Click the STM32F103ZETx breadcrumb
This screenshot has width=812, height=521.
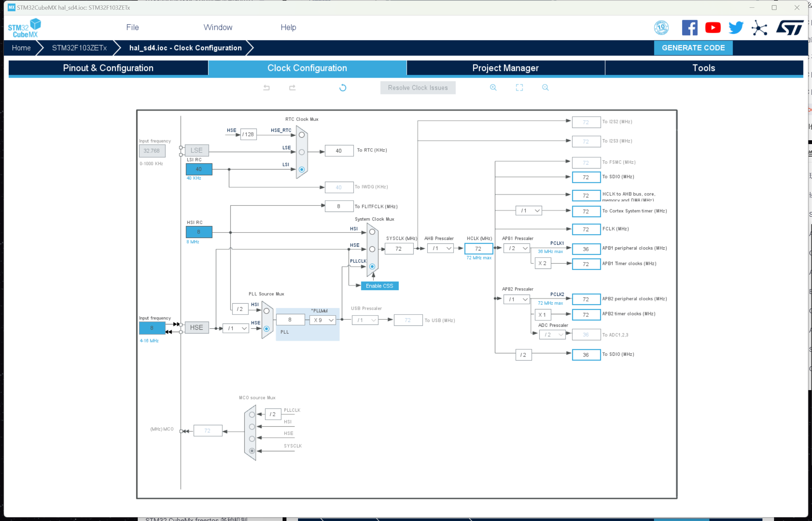pos(79,48)
